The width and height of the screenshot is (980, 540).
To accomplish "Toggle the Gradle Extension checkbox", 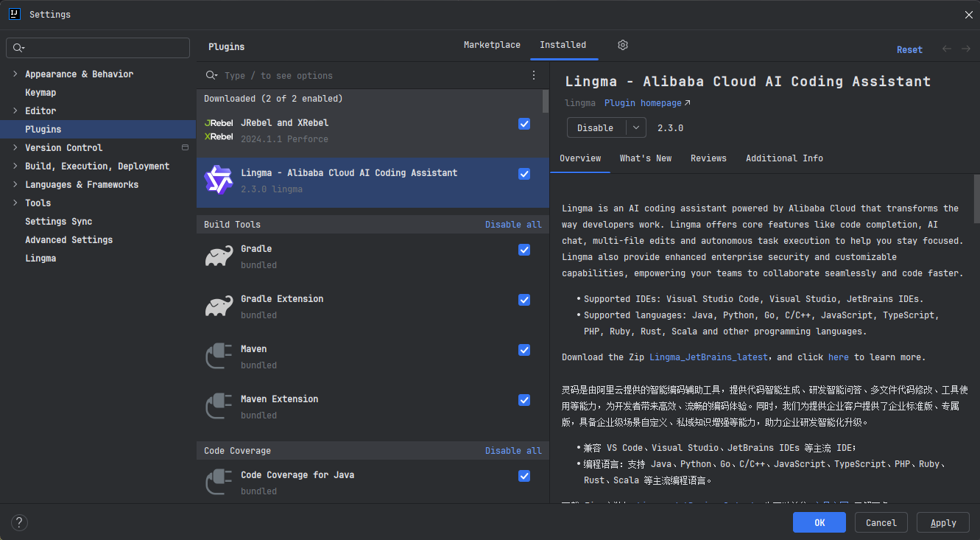I will pyautogui.click(x=524, y=300).
